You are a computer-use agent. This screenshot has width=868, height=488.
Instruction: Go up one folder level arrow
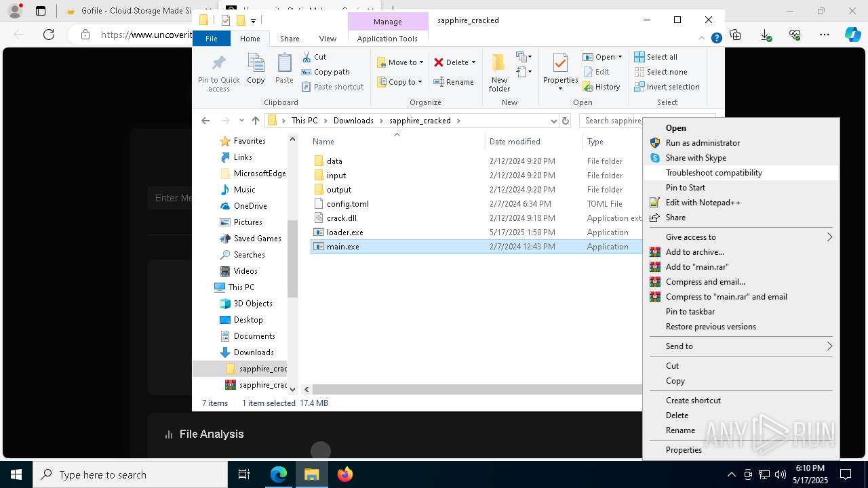point(255,121)
